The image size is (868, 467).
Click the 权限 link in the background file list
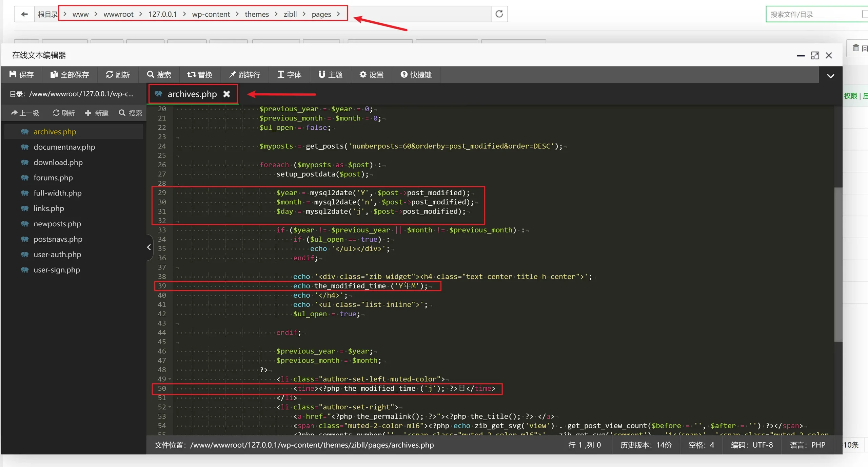(x=850, y=96)
